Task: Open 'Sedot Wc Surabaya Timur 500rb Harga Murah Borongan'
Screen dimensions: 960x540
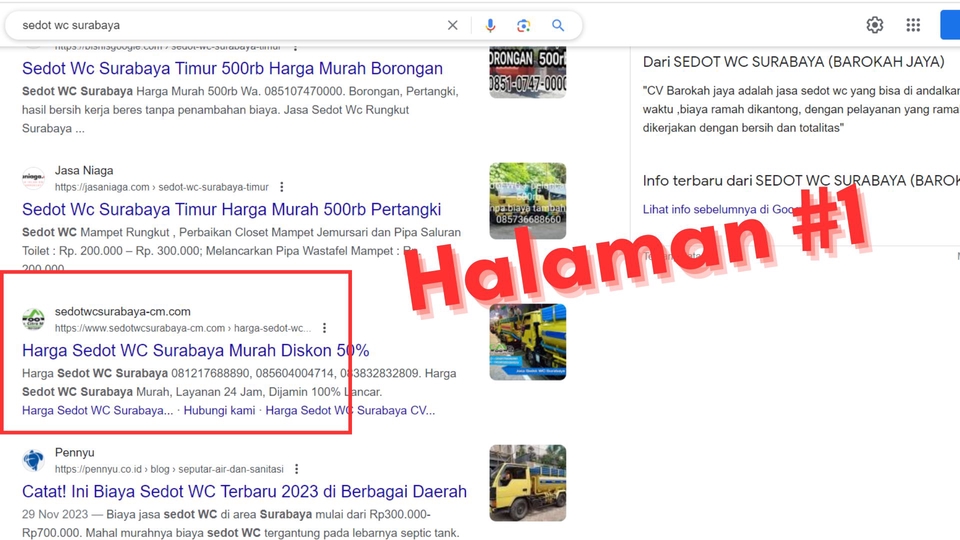Action: [232, 68]
